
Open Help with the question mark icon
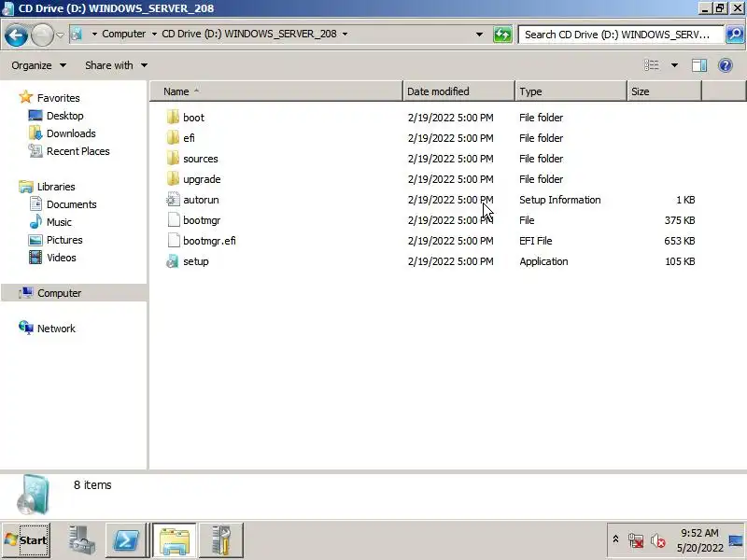(726, 65)
